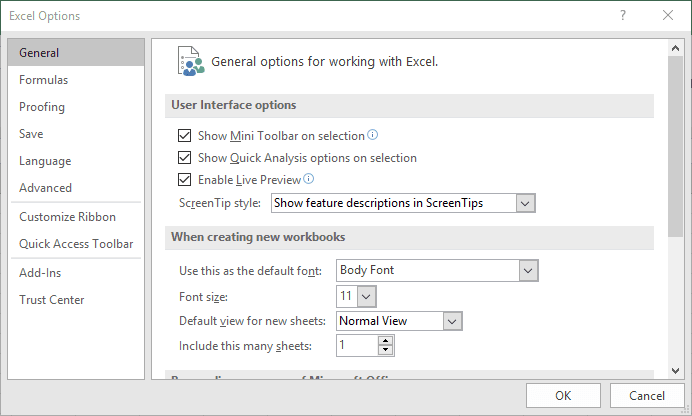Open the Formulas category
This screenshot has width=692, height=416.
(76, 80)
